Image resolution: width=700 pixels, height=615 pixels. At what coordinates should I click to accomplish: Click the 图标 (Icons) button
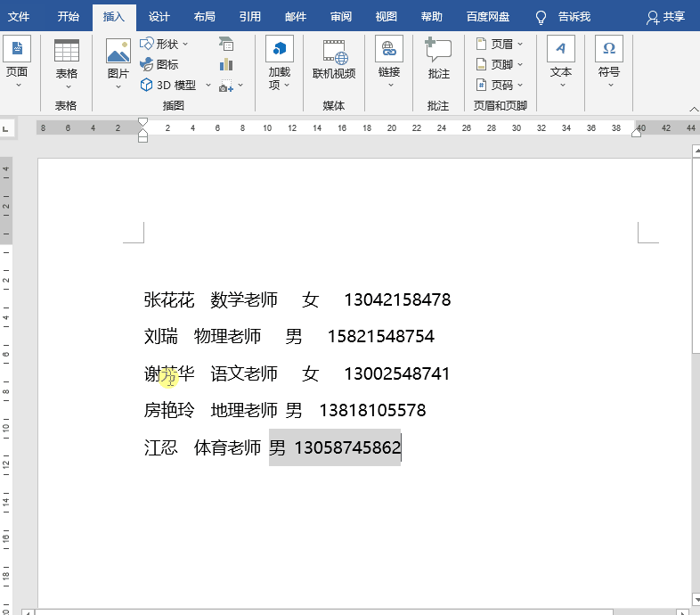click(159, 64)
